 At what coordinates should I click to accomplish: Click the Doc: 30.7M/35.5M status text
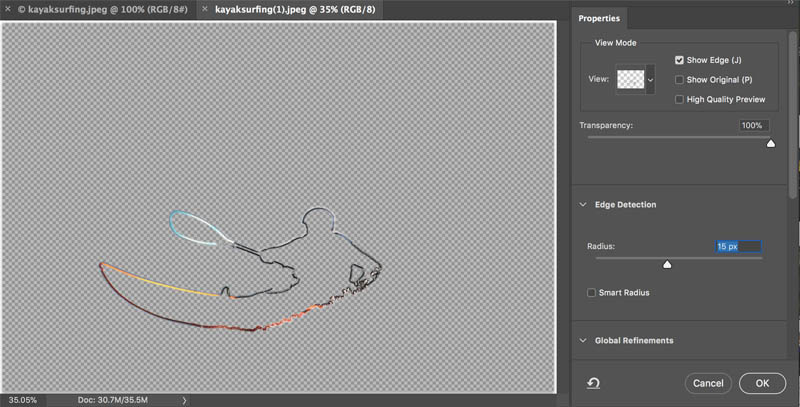(112, 400)
